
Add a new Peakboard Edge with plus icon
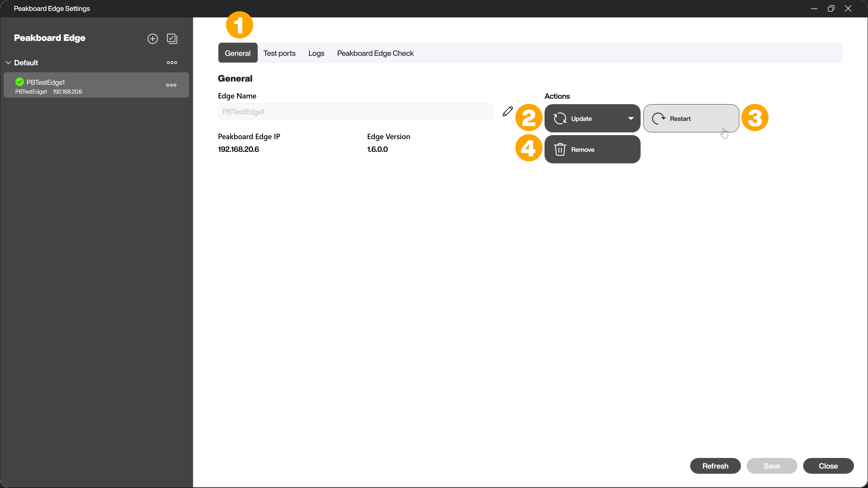153,39
